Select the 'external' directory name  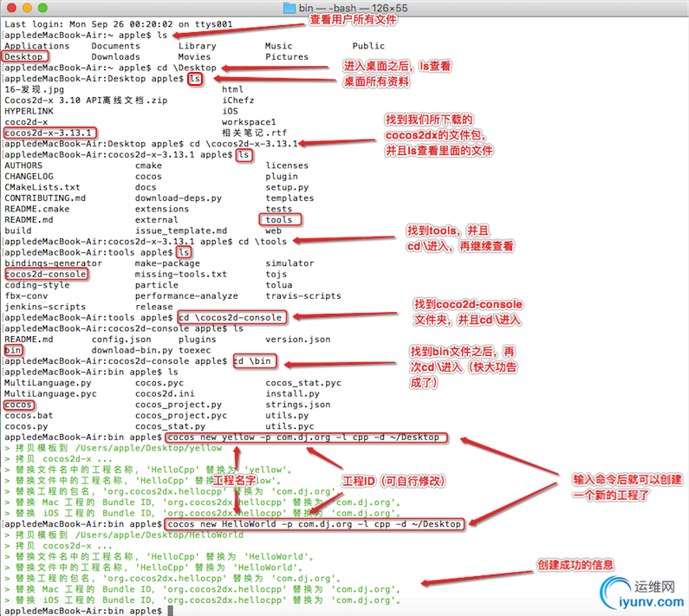[x=157, y=220]
